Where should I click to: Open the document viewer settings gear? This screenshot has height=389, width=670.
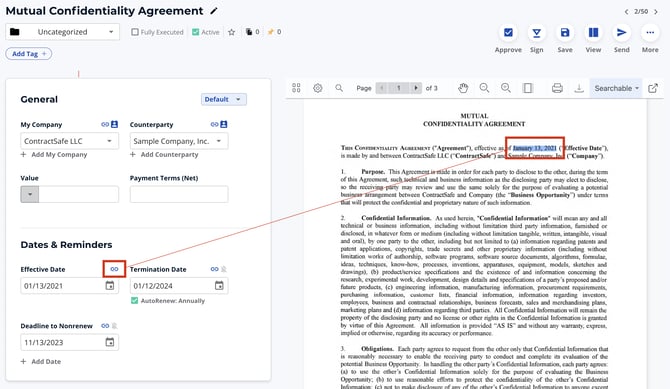(x=317, y=88)
